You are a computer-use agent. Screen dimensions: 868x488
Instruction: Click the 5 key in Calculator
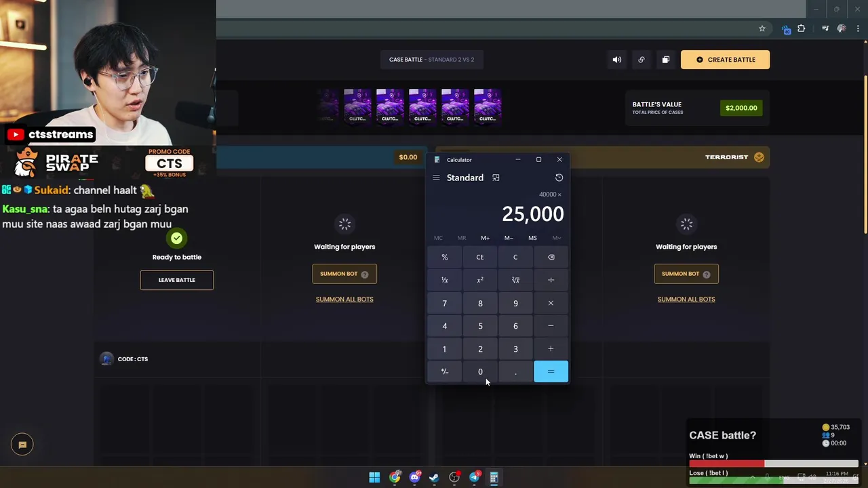click(x=480, y=326)
